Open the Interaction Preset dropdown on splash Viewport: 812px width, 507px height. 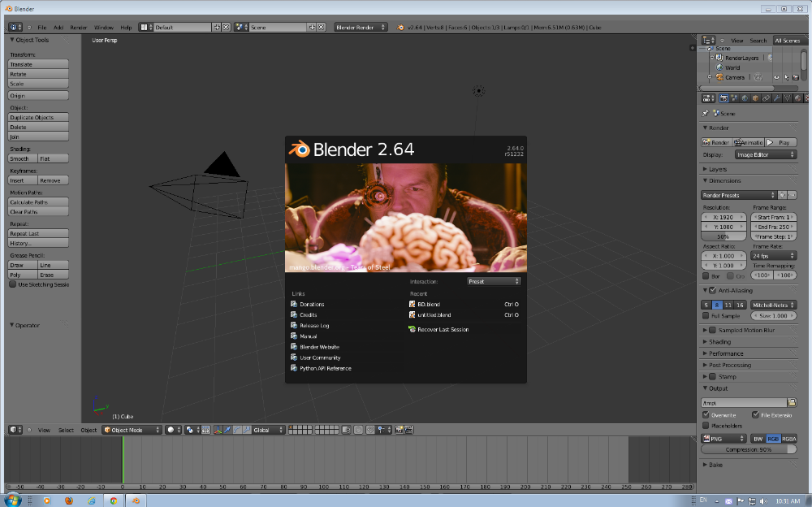pyautogui.click(x=494, y=281)
